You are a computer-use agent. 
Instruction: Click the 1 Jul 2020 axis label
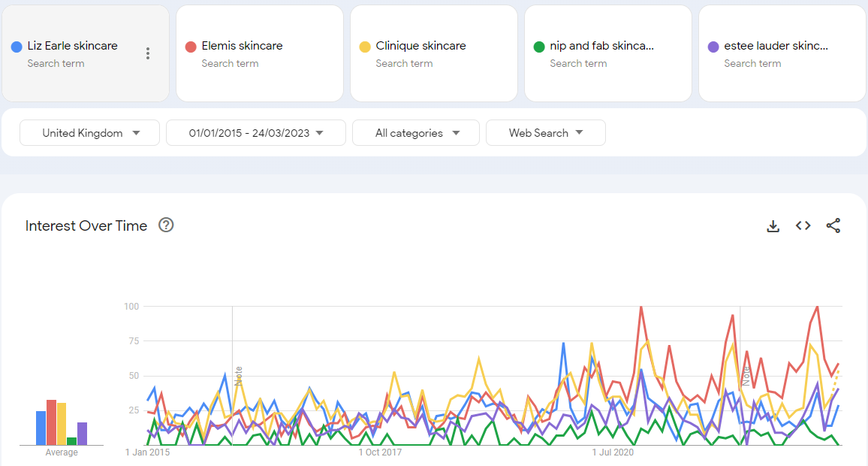(x=613, y=452)
